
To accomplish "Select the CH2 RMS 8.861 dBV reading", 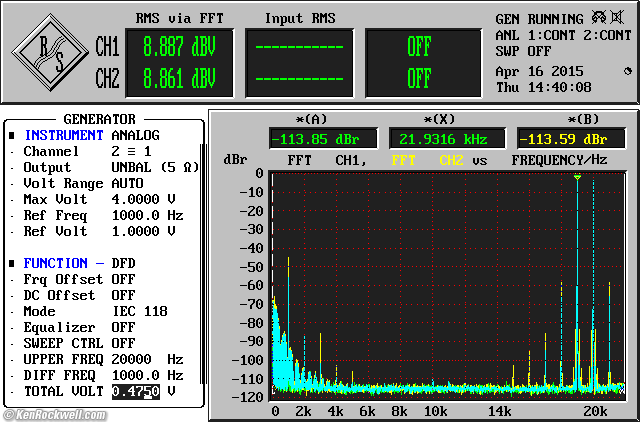I will tap(179, 79).
